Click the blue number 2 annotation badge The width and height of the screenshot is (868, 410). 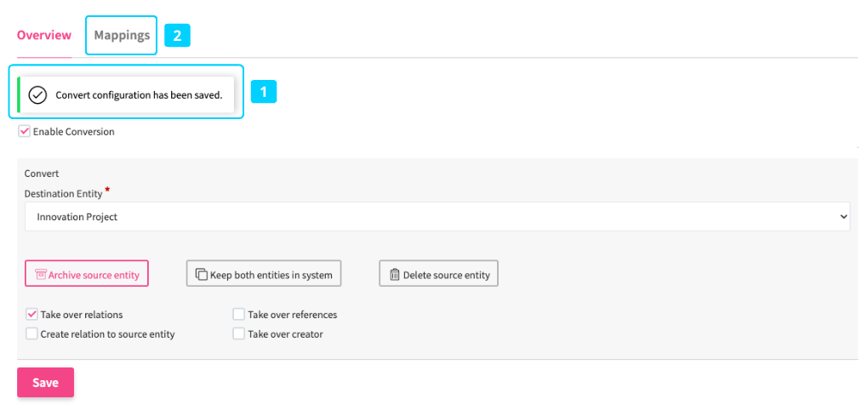tap(177, 36)
